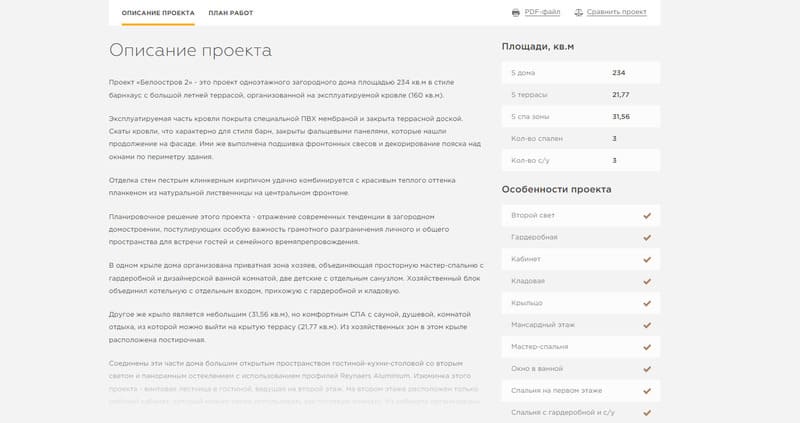Select the Кол-во с/у label
The image size is (800, 423).
(x=530, y=161)
